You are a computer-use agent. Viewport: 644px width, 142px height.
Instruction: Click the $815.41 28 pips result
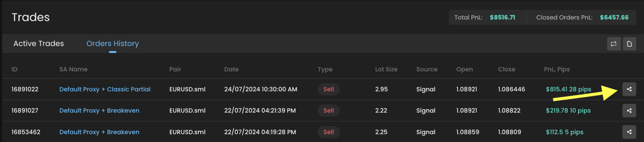tap(568, 89)
